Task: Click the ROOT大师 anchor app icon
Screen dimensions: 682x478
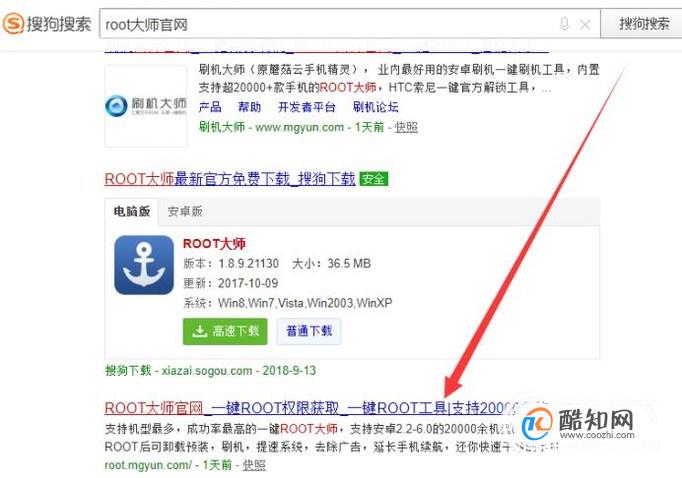Action: tap(144, 265)
